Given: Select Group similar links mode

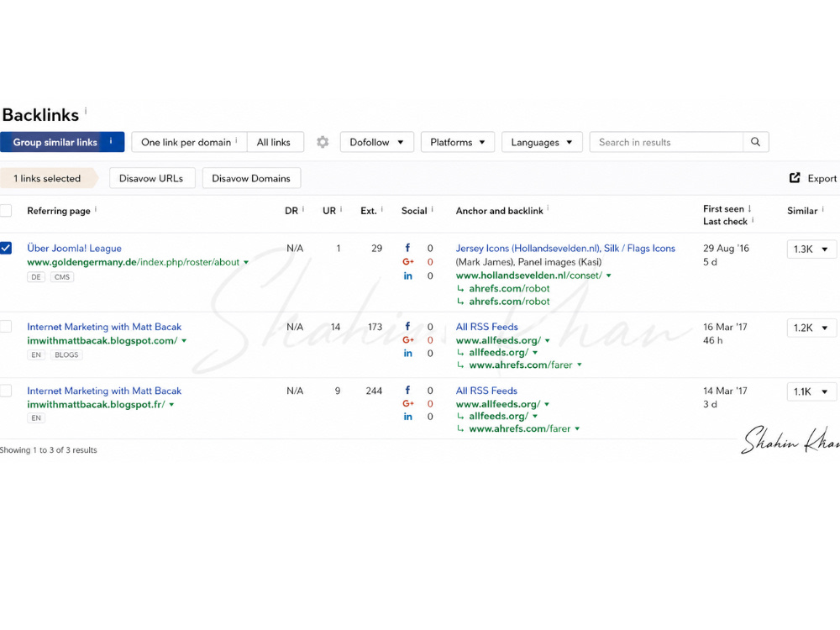Looking at the screenshot, I should coord(62,142).
